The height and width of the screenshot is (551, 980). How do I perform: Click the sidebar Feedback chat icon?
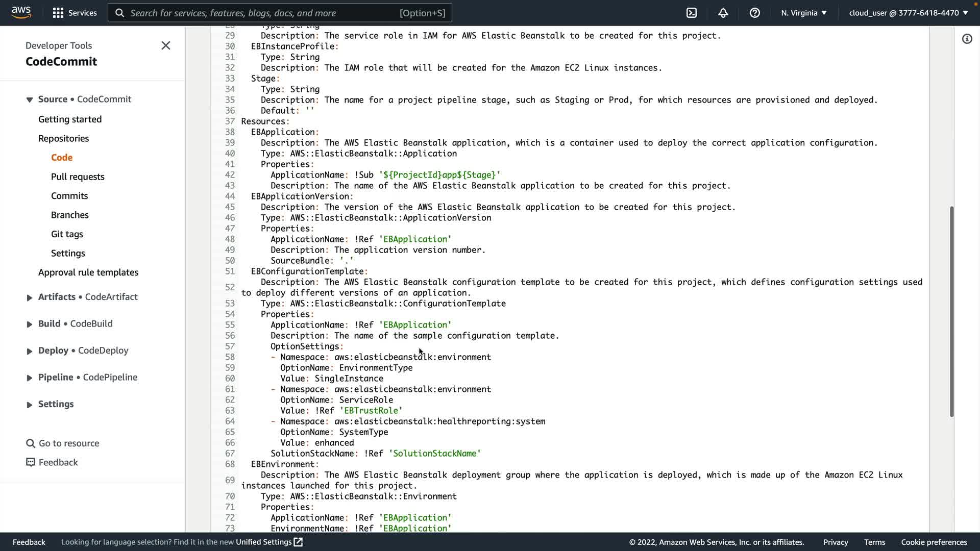pyautogui.click(x=31, y=462)
